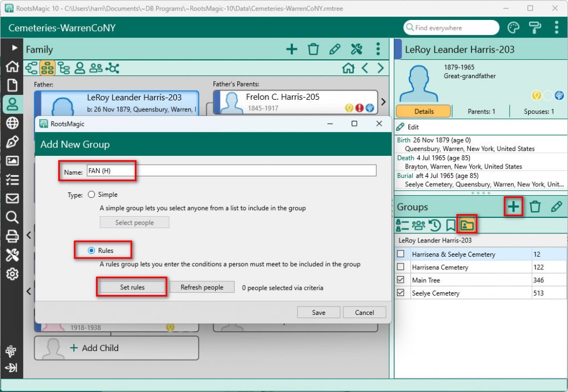This screenshot has width=568, height=392.
Task: Click the tools icon in Family toolbar
Action: point(357,49)
